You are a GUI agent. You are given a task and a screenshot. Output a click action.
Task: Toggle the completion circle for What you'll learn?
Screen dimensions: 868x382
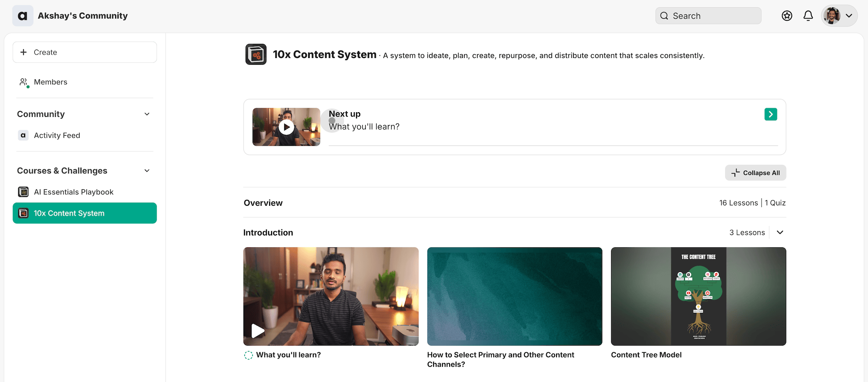(248, 355)
